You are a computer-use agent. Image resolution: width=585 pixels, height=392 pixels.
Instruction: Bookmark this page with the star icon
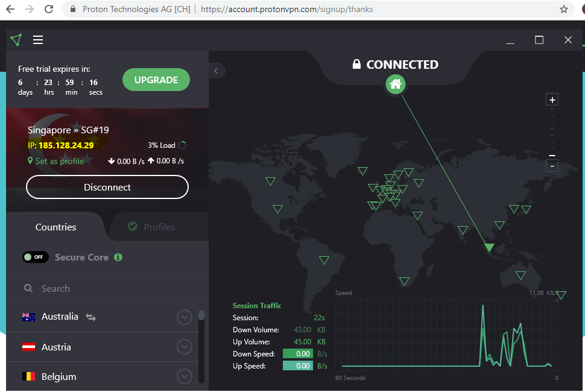click(x=564, y=9)
